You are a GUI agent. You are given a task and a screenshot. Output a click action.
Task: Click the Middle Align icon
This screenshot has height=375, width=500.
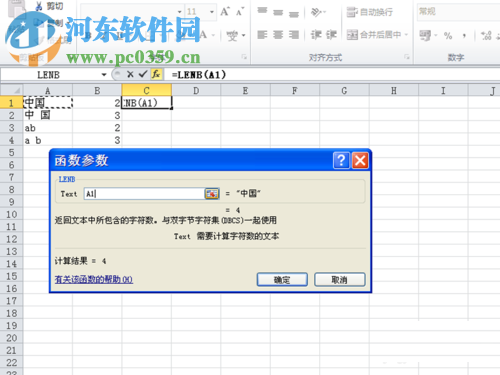[x=278, y=12]
